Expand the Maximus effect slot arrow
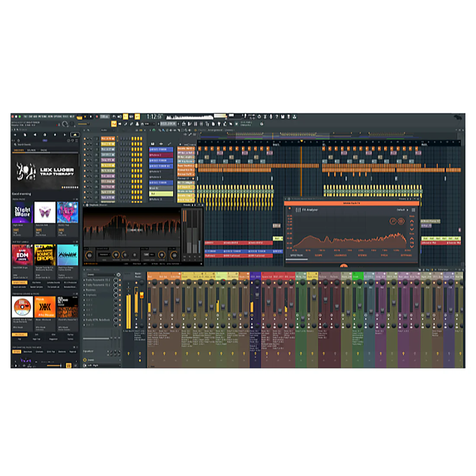The height and width of the screenshot is (476, 476). pyautogui.click(x=84, y=290)
